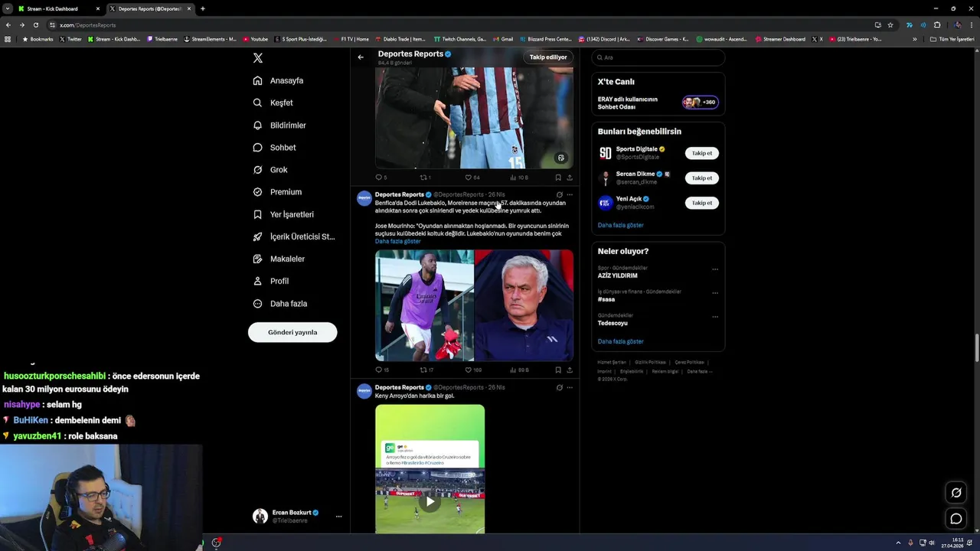Share the Mourinho post
Viewport: 980px width, 551px height.
570,370
